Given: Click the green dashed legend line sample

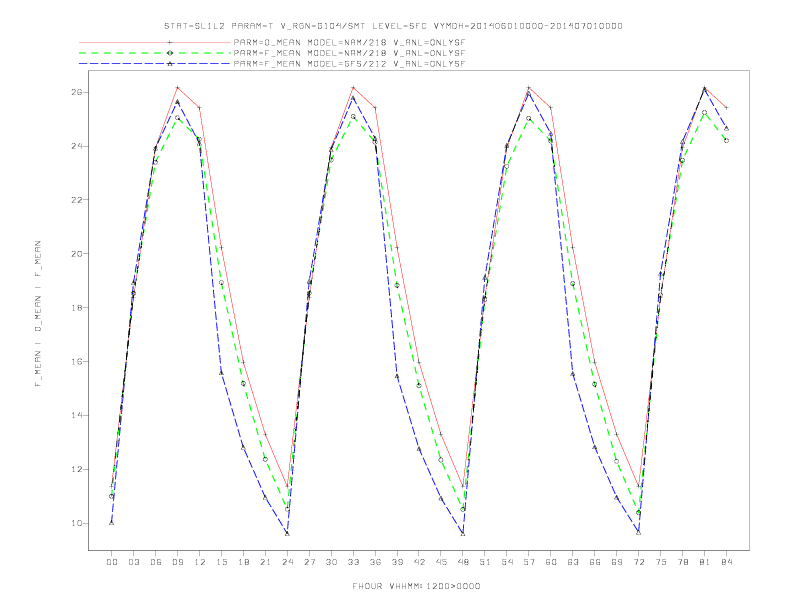Looking at the screenshot, I should click(x=155, y=53).
